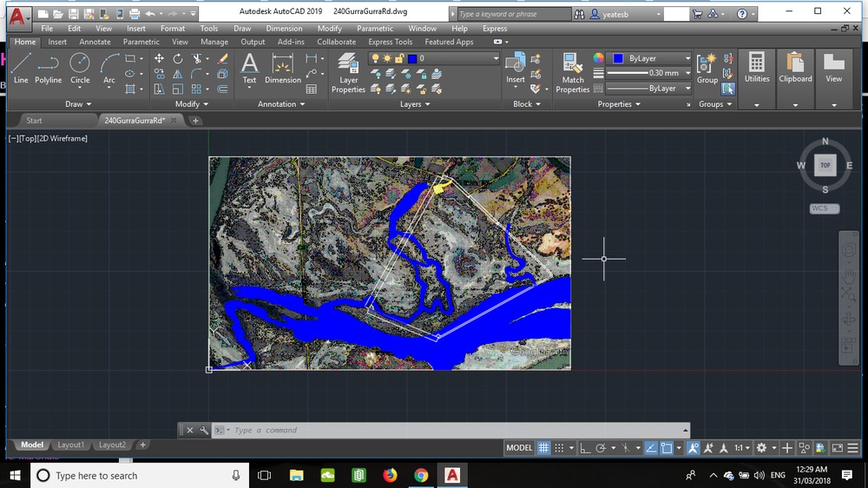Click the blue object color swatch
The width and height of the screenshot is (868, 488).
pos(617,58)
